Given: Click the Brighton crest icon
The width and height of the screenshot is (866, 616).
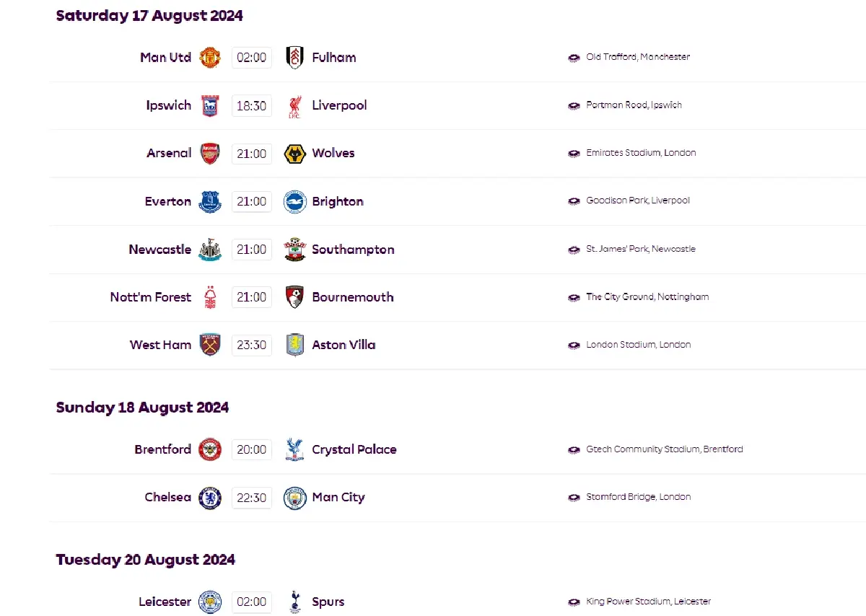Looking at the screenshot, I should [x=294, y=201].
